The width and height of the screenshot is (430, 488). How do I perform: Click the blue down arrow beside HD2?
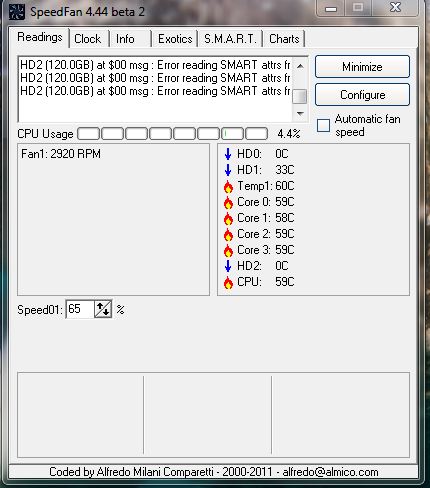pyautogui.click(x=228, y=266)
